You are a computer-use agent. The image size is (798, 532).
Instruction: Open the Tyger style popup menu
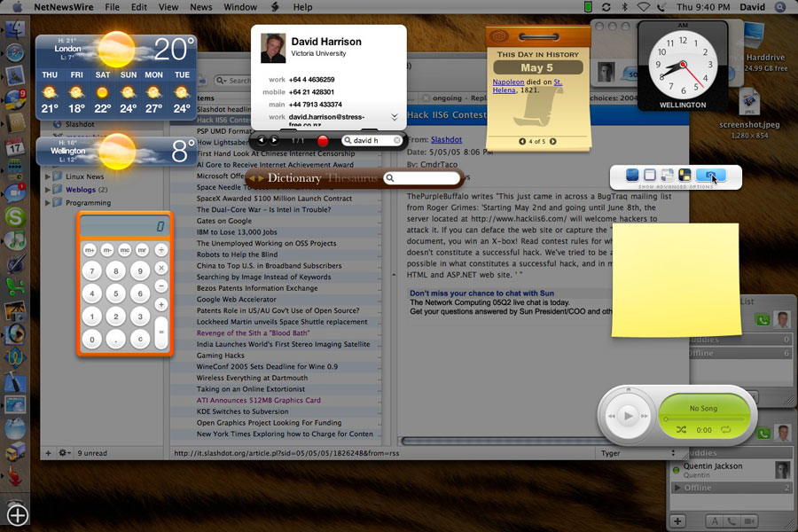[639, 453]
